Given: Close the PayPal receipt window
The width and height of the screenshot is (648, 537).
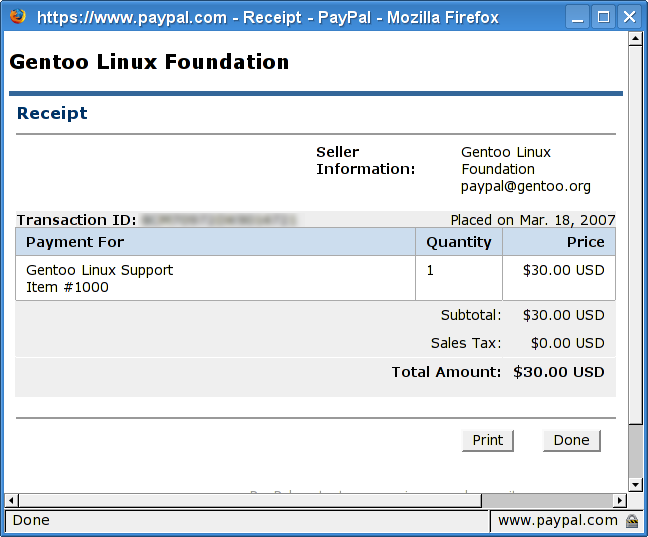Looking at the screenshot, I should 628,17.
